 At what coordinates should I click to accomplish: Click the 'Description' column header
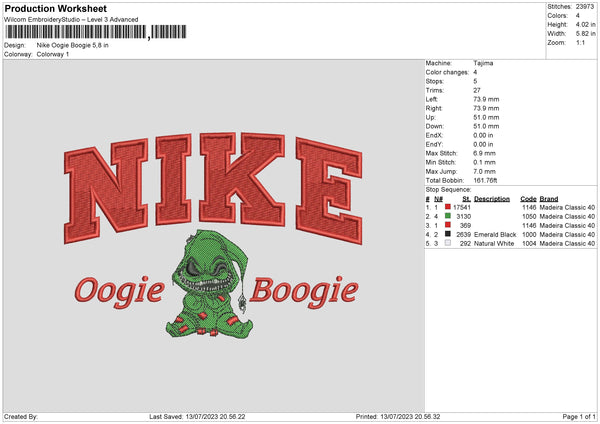[492, 199]
